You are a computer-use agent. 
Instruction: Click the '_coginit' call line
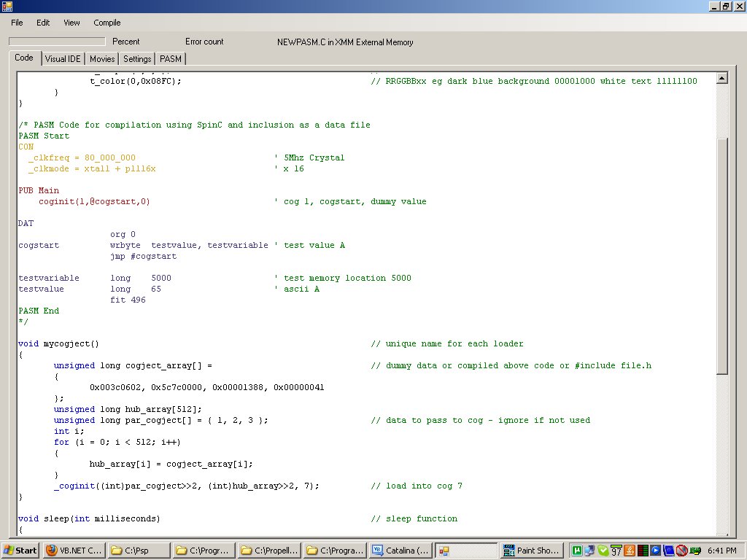tap(186, 486)
